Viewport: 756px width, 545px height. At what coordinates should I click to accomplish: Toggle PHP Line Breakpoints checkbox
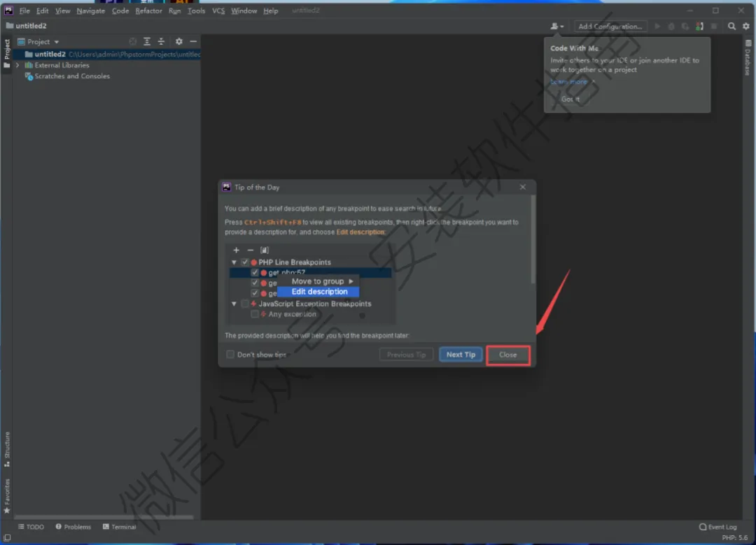point(245,262)
